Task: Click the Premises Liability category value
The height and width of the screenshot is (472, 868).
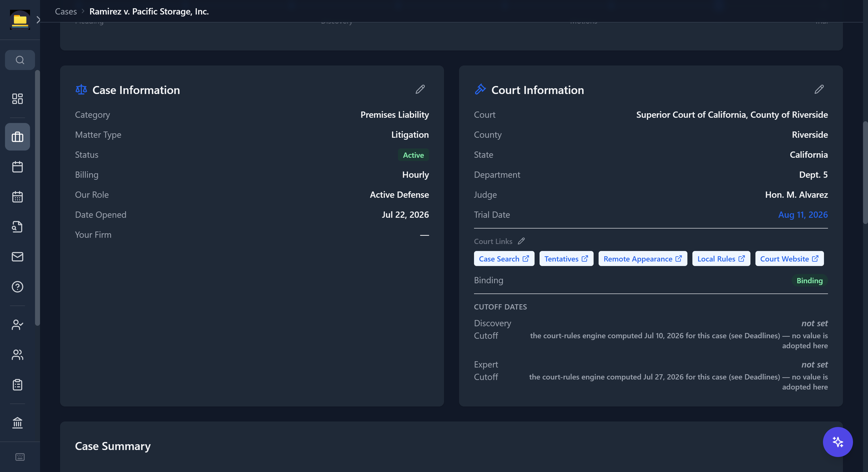Action: (x=394, y=115)
